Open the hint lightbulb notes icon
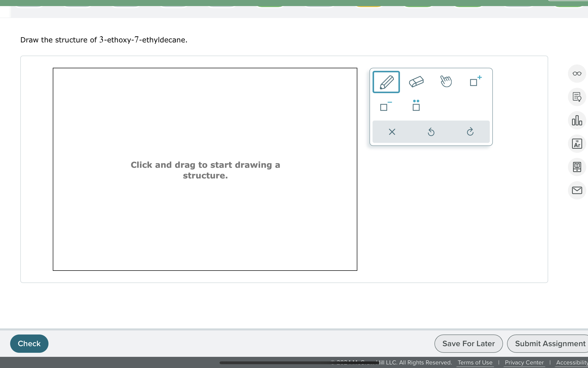The width and height of the screenshot is (588, 368). 577,97
